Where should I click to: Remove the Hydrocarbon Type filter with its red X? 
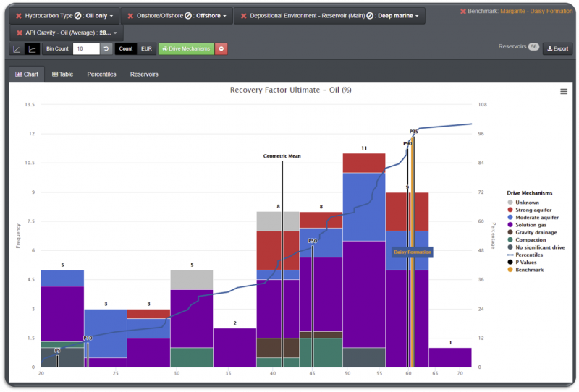click(19, 15)
